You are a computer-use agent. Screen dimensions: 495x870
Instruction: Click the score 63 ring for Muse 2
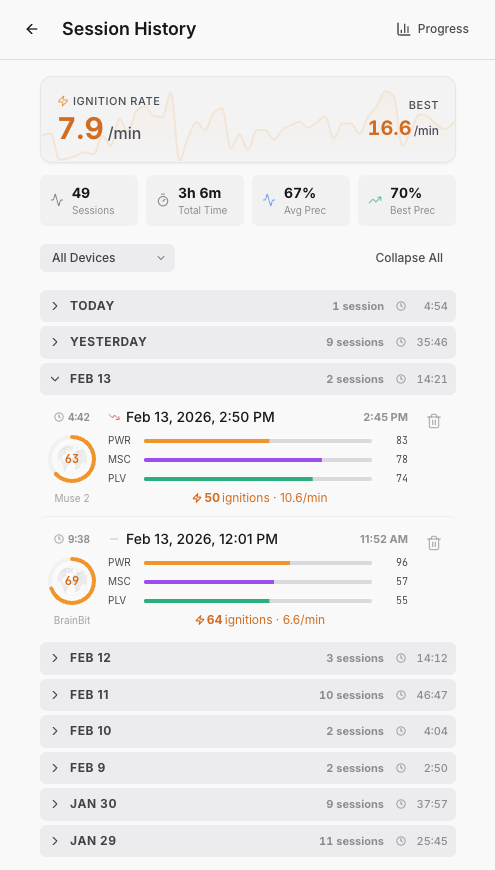(72, 459)
